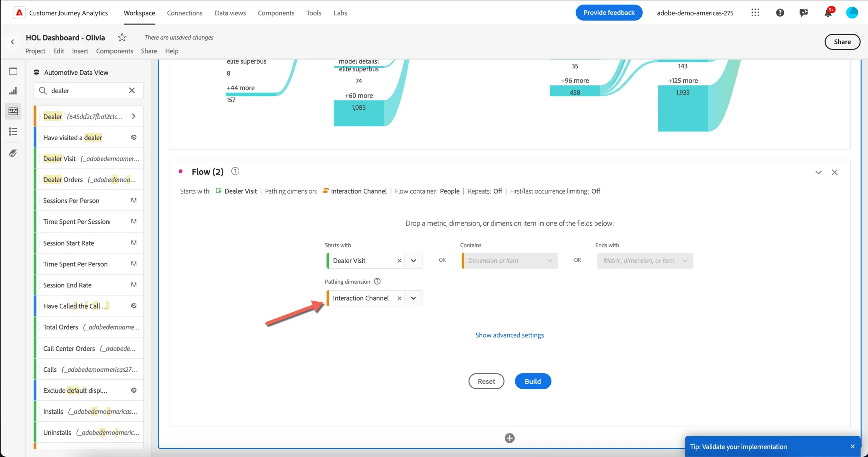Remove Interaction Channel pathing dimension

pos(399,298)
